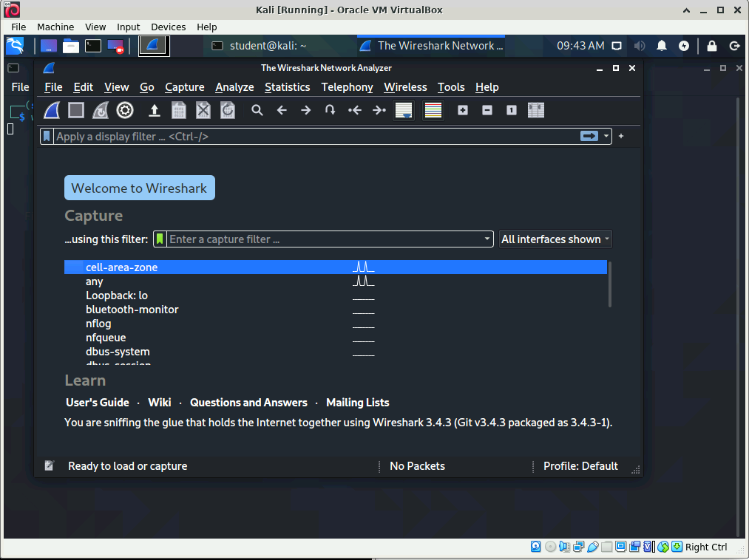This screenshot has width=749, height=560.
Task: Click the Resize columns toolbar icon
Action: 536,110
